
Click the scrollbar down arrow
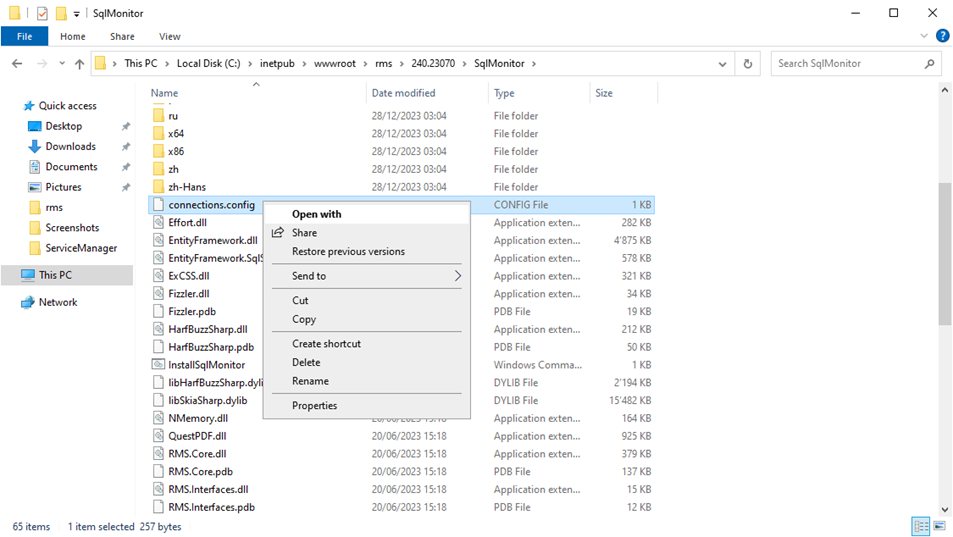(x=944, y=510)
